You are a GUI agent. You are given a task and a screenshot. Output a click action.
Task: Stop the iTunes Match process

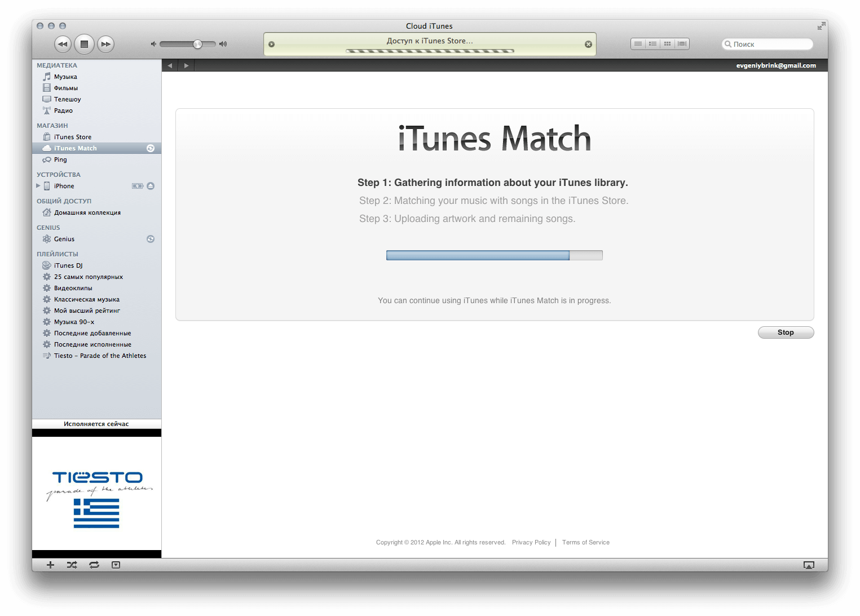click(x=786, y=333)
